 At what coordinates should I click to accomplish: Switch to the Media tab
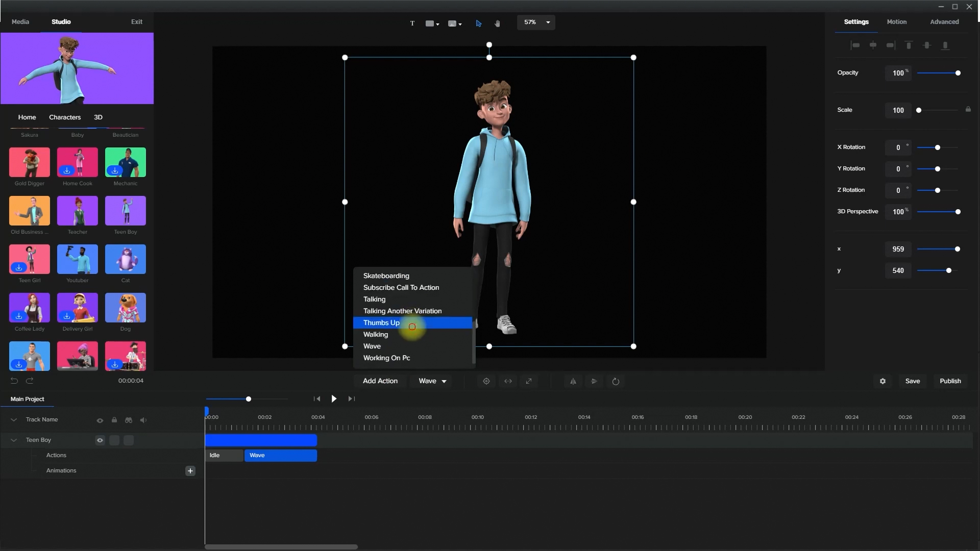[x=20, y=22]
